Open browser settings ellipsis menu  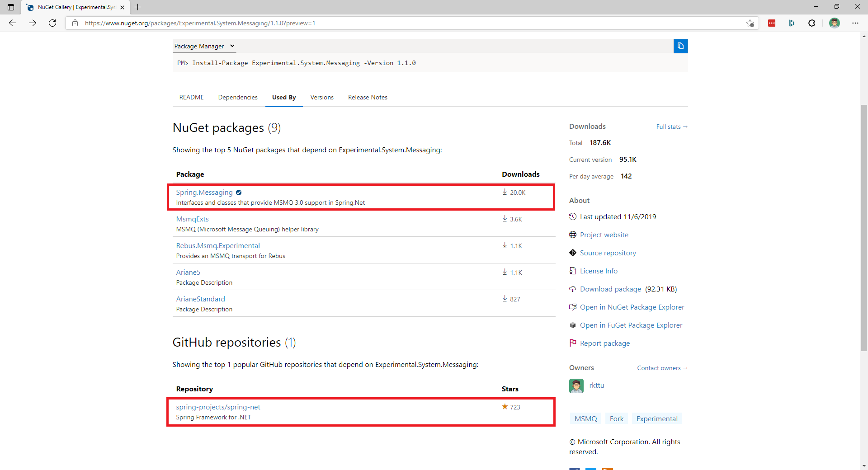coord(855,23)
